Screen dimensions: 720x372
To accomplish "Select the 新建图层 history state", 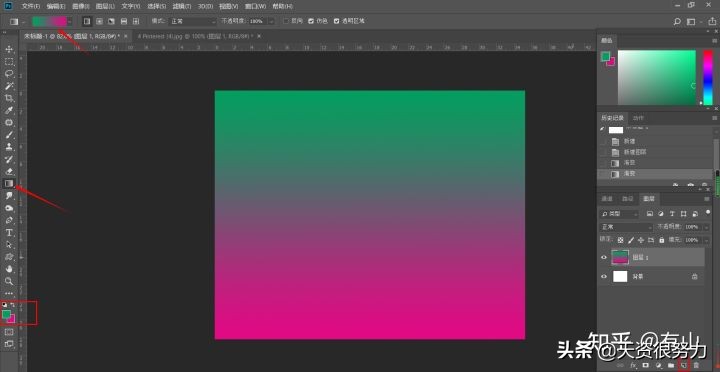I will click(635, 152).
